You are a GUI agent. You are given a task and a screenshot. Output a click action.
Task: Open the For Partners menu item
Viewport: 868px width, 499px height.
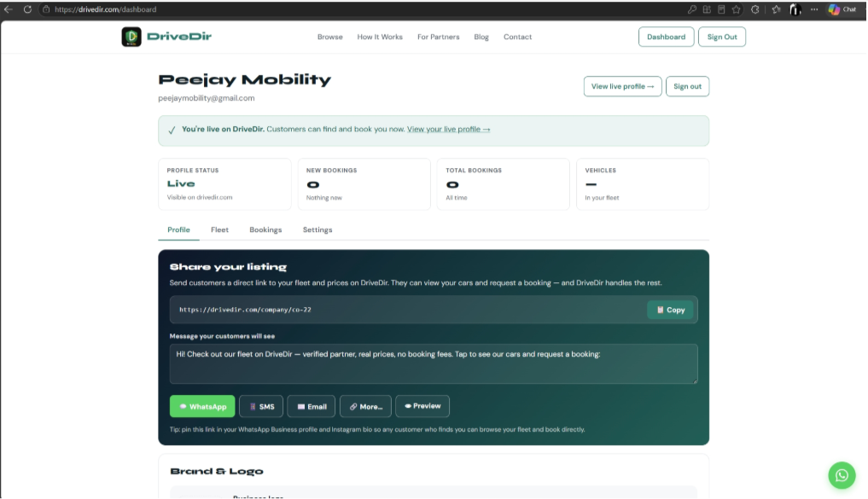(439, 37)
